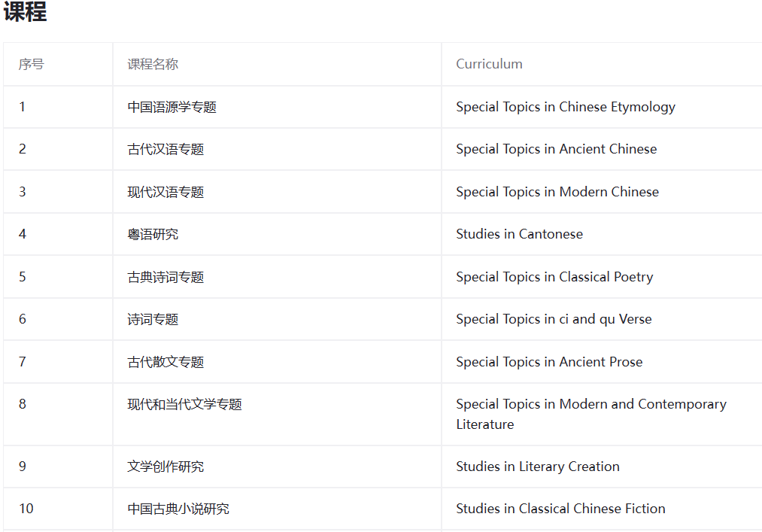Select the 中国语源学专题 course name cell
The width and height of the screenshot is (762, 532).
(172, 107)
